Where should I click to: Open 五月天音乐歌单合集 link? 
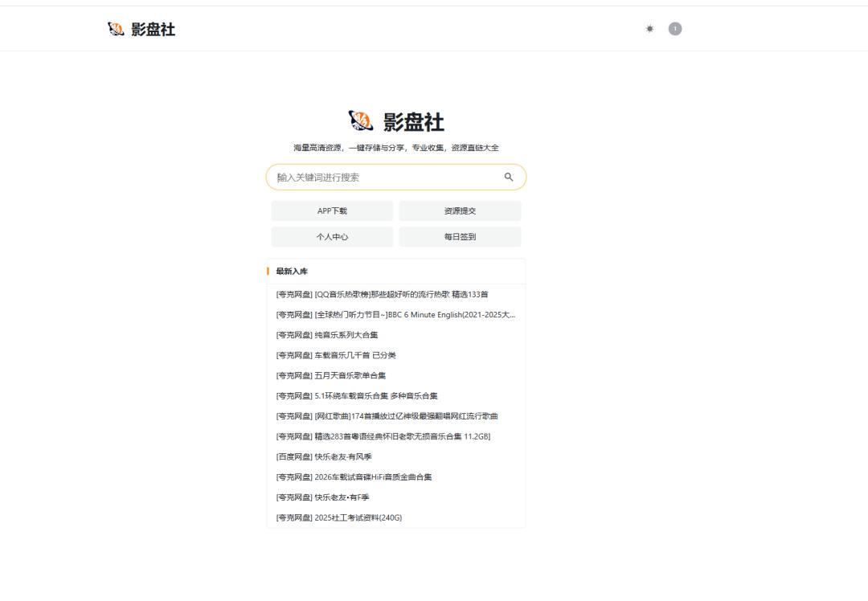331,375
